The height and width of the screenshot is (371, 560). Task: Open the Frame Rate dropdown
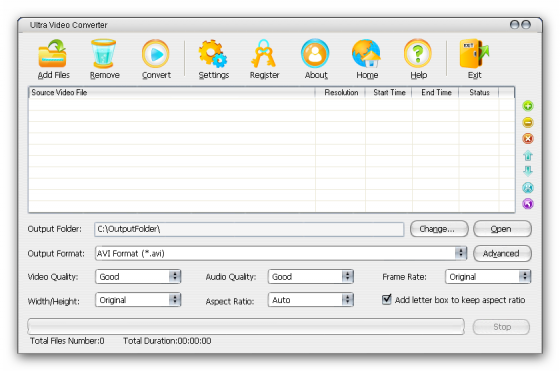pos(525,276)
